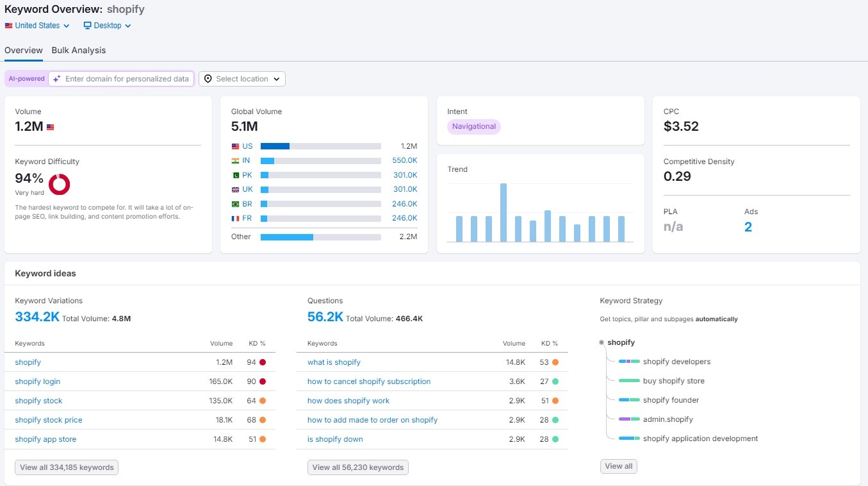Click the Brazil flag in Global Volume
The height and width of the screenshot is (486, 868).
[235, 204]
